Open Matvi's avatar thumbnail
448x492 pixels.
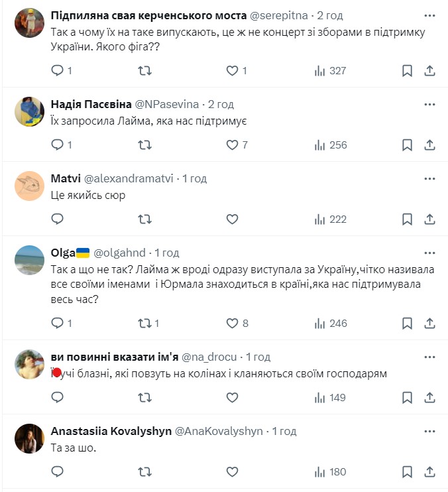pyautogui.click(x=29, y=186)
